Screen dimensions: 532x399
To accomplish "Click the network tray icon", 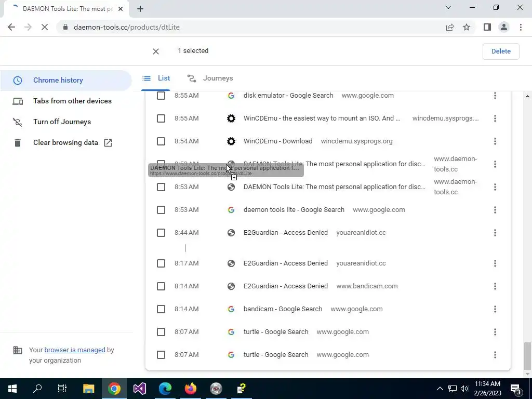I will 453,389.
